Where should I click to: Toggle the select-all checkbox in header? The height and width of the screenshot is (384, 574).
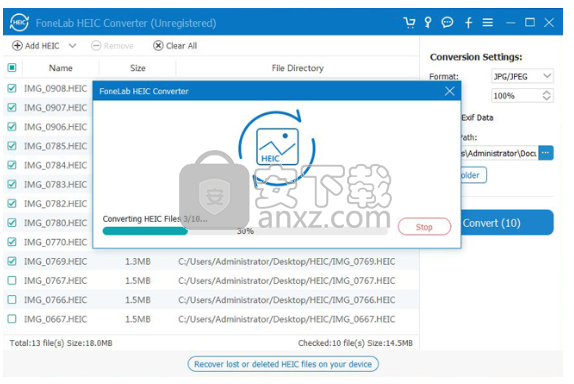12,68
